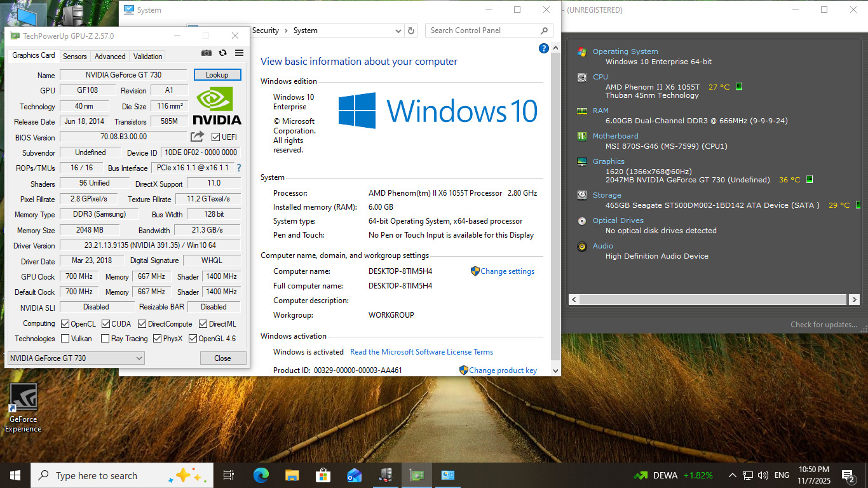Click the BIOS export share icon
This screenshot has width=868, height=488.
(198, 137)
